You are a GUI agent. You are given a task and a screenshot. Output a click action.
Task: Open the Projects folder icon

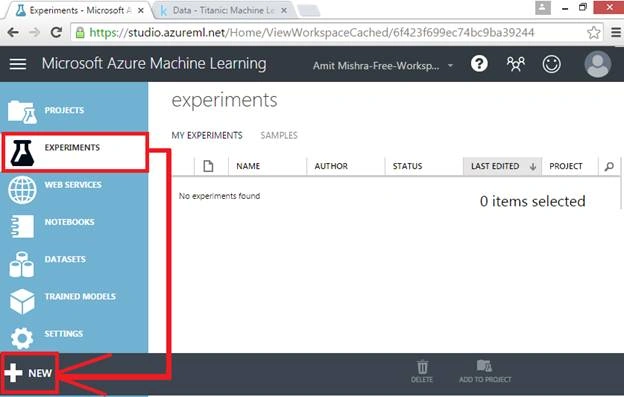pyautogui.click(x=23, y=112)
